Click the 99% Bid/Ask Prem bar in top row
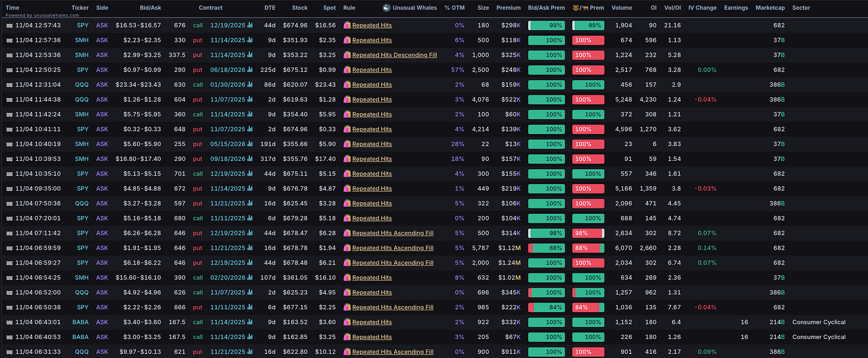This screenshot has width=868, height=358. pyautogui.click(x=547, y=26)
